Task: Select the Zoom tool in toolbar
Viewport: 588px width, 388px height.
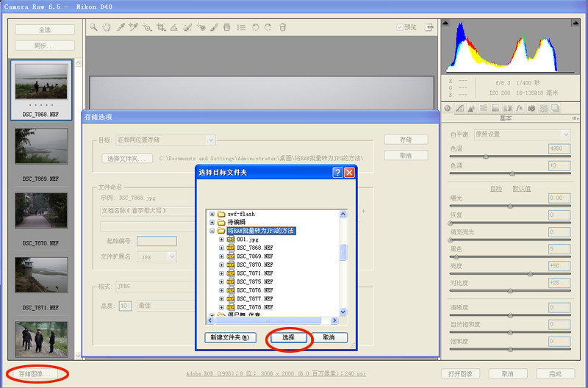Action: (93, 27)
